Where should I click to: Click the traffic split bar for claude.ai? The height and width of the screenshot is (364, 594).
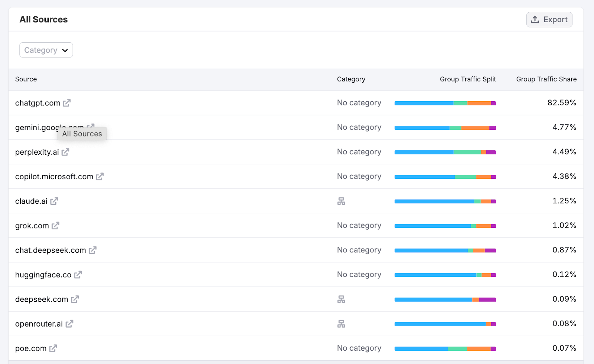point(445,201)
